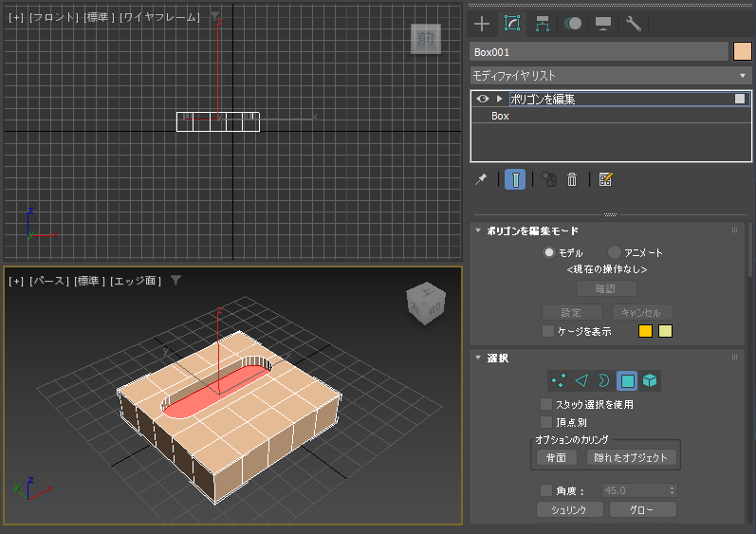Select Vertex sub-object level
The height and width of the screenshot is (534, 756).
pyautogui.click(x=559, y=381)
